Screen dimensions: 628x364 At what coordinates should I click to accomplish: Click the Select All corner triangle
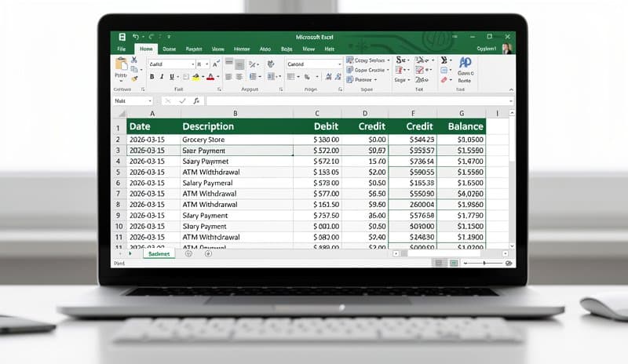121,113
